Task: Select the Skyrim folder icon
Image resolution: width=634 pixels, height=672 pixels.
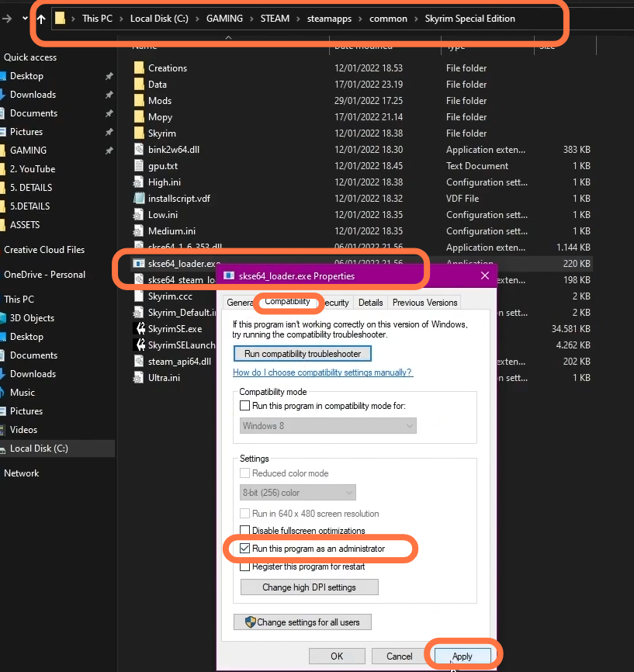Action: pos(138,133)
